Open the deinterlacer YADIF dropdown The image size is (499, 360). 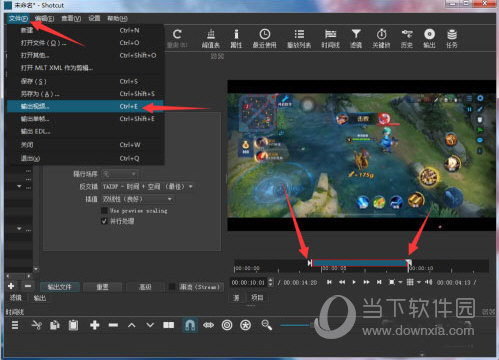[x=147, y=186]
